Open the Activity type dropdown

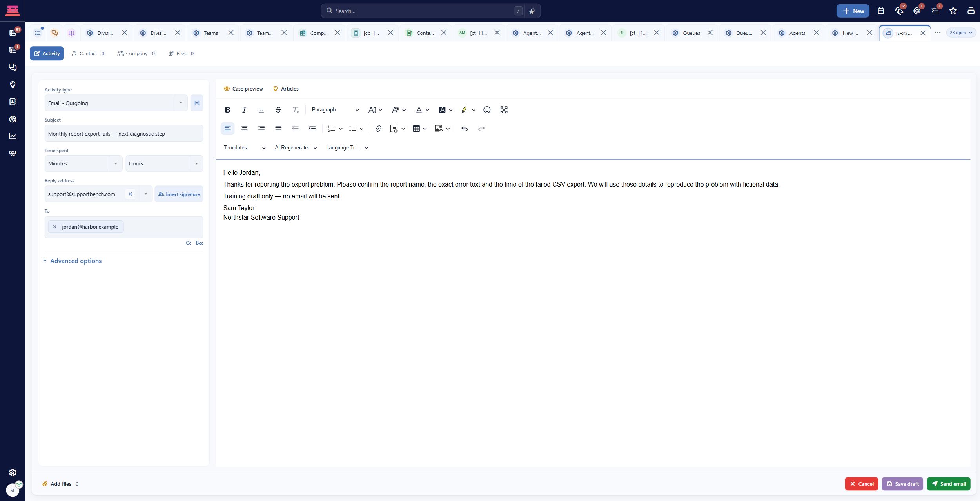[x=116, y=103]
